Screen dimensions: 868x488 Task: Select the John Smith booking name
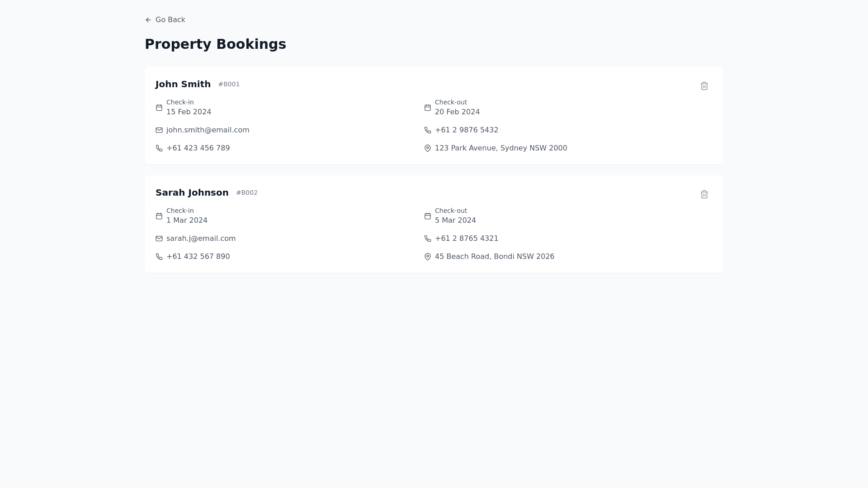tap(183, 84)
